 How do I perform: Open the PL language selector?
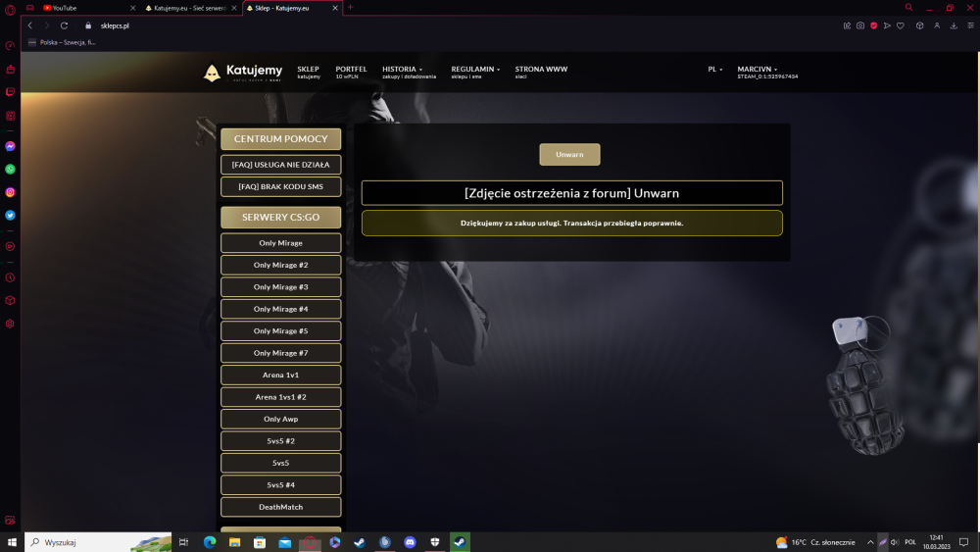[x=715, y=70]
